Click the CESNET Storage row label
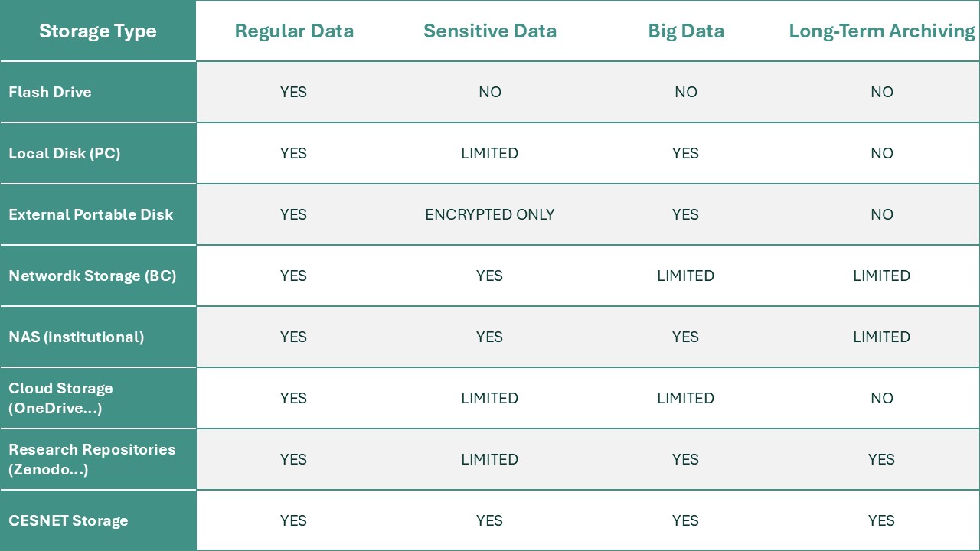This screenshot has height=551, width=980. click(68, 520)
